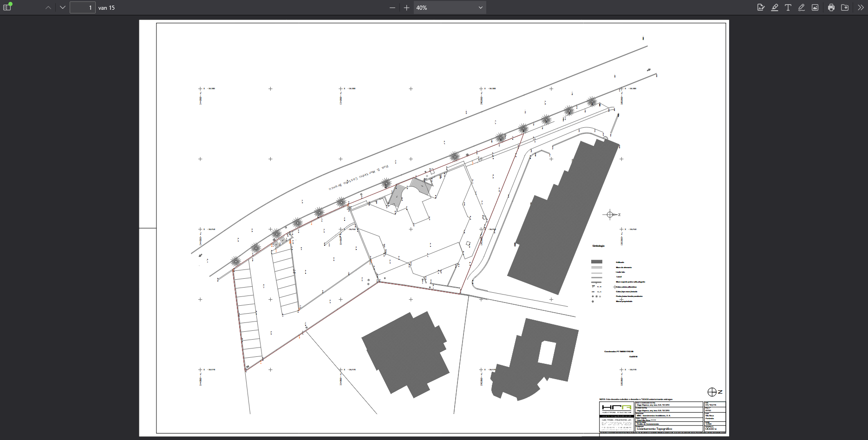Viewport: 868px width, 440px height.
Task: Go to the previous page
Action: 48,7
